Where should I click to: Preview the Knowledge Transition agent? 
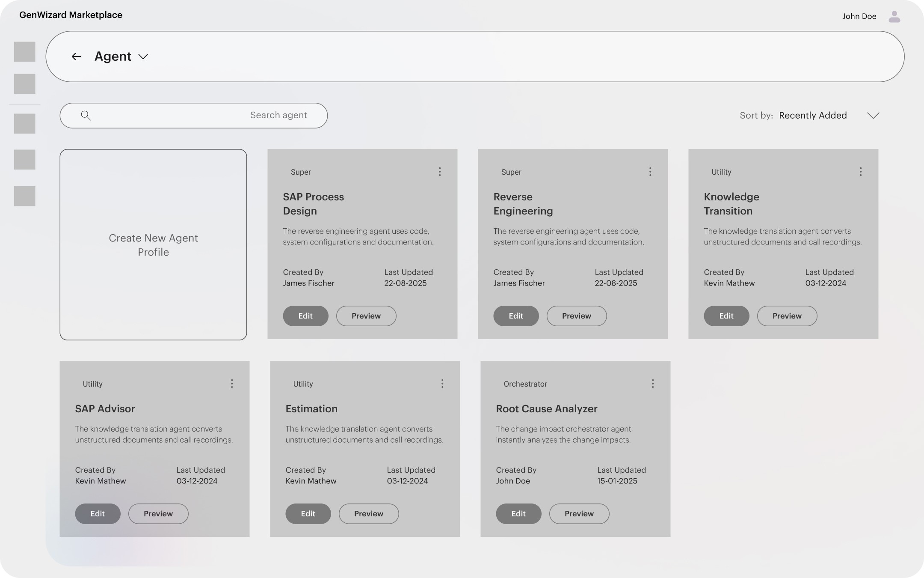[787, 316]
